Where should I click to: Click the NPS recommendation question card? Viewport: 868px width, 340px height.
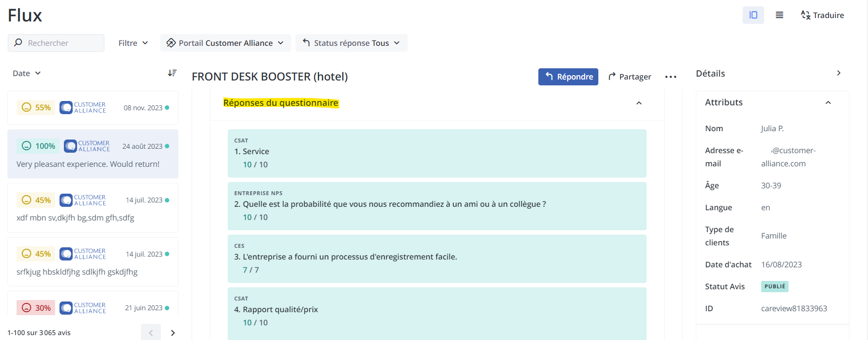click(x=437, y=206)
